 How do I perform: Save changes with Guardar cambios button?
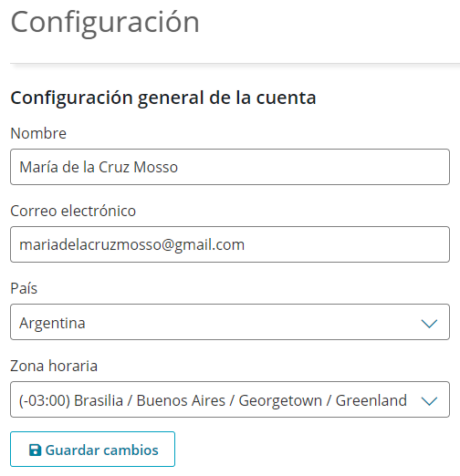tap(92, 449)
